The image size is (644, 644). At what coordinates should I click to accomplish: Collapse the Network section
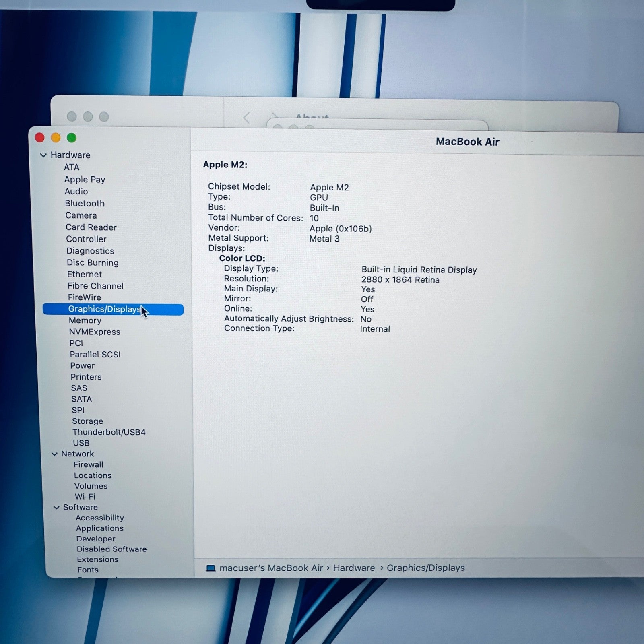(x=55, y=454)
